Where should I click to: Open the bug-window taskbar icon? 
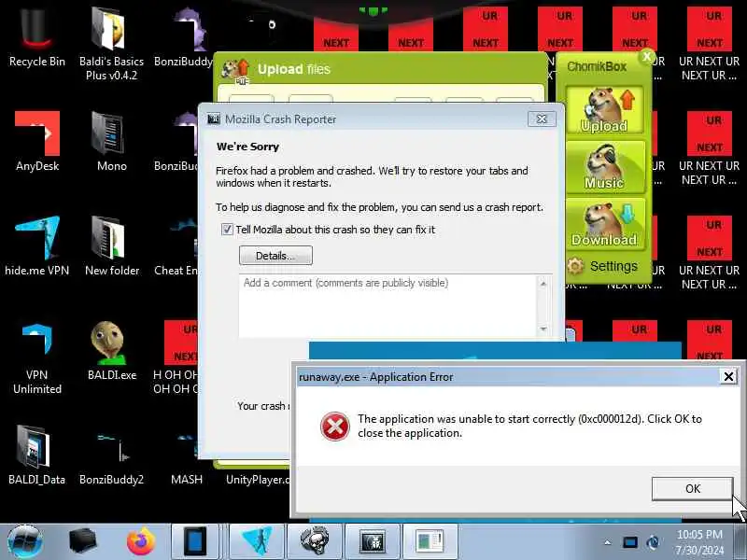click(x=373, y=541)
